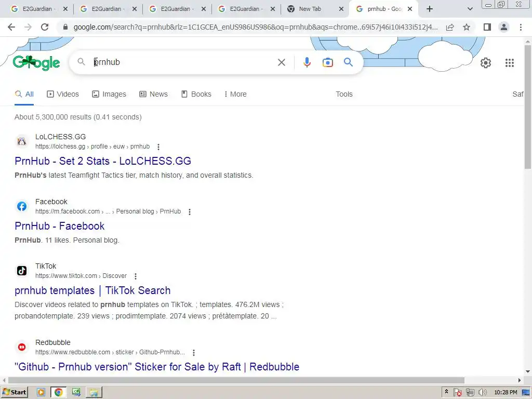
Task: Open Google quick settings gear
Action: [x=486, y=63]
